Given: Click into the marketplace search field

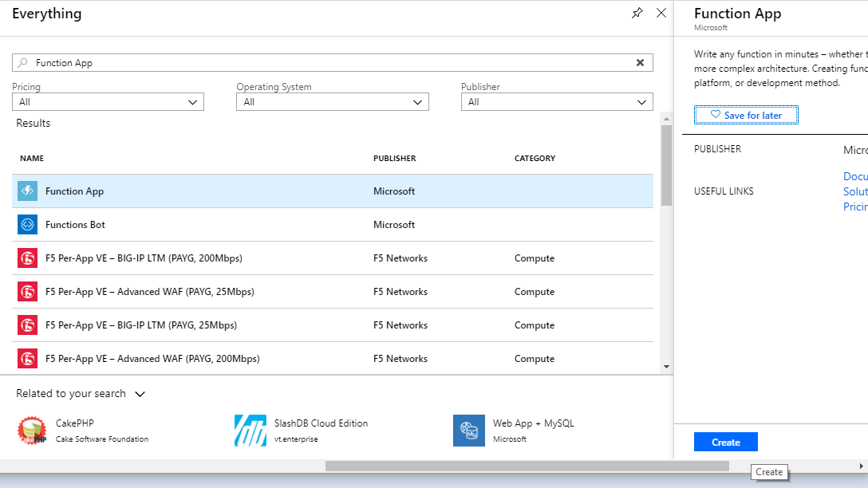Looking at the screenshot, I should click(x=332, y=62).
